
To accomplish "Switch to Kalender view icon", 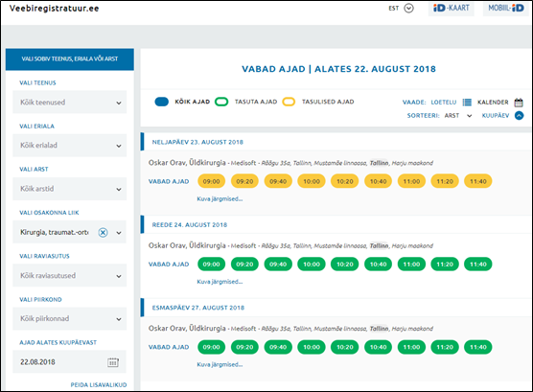I will (519, 102).
